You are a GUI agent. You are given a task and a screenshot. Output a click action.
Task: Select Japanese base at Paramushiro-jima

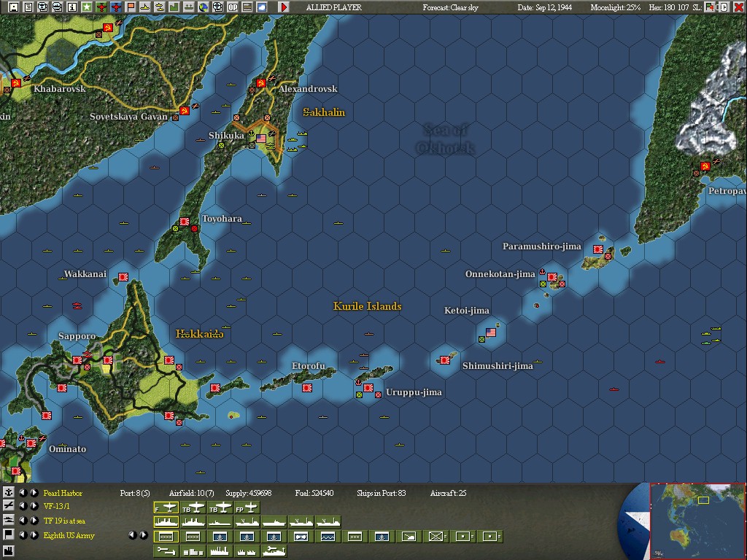(x=598, y=249)
